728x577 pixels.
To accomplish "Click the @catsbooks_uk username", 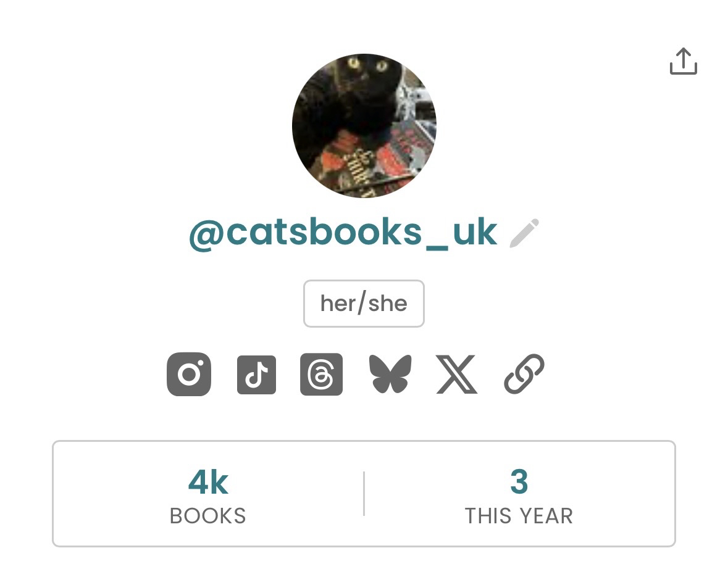I will [343, 233].
